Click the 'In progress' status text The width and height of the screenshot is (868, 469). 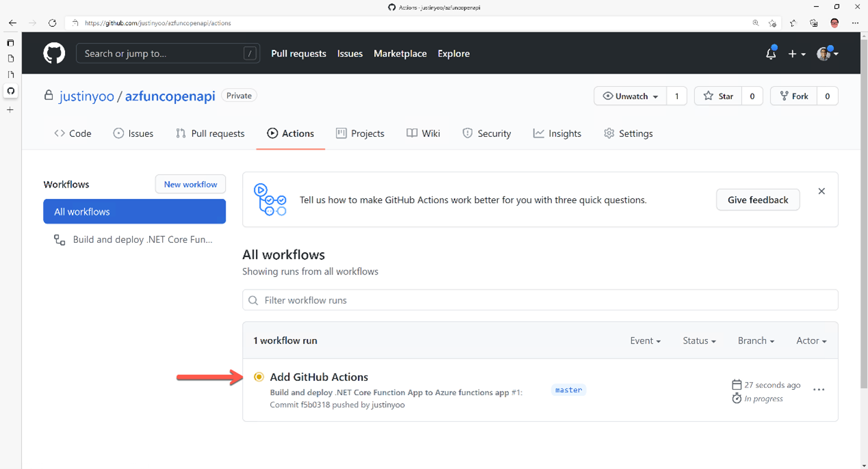[763, 399]
